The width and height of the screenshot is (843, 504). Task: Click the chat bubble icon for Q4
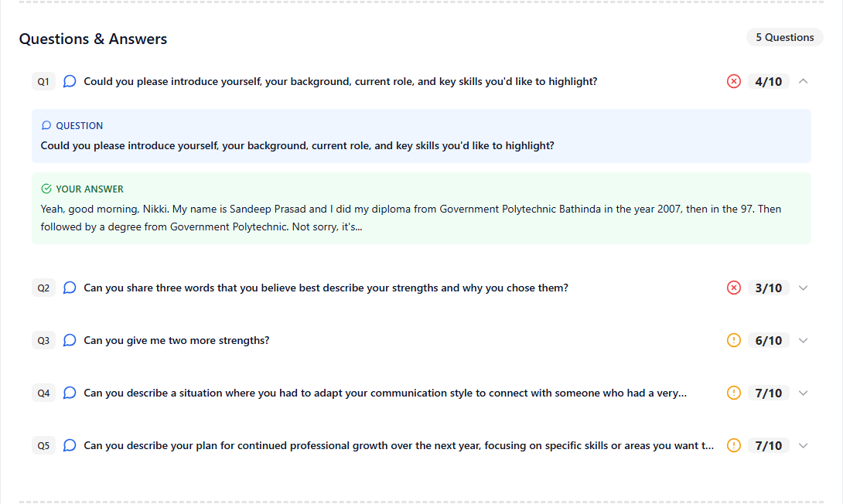[x=70, y=393]
